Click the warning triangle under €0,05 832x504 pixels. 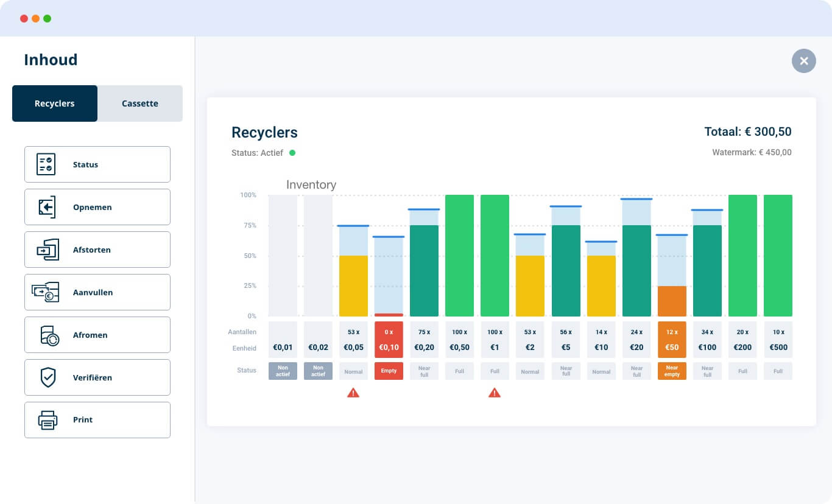tap(353, 393)
